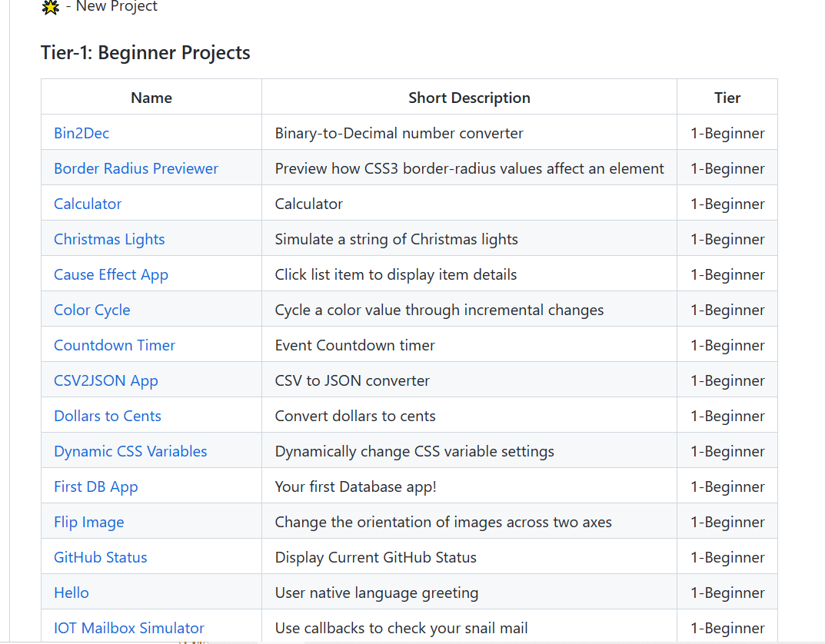Click 'Cycle a color value' description

pos(439,310)
